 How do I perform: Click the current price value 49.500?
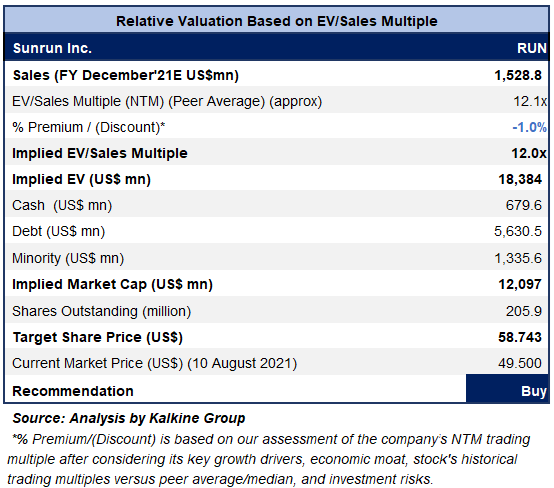click(520, 363)
